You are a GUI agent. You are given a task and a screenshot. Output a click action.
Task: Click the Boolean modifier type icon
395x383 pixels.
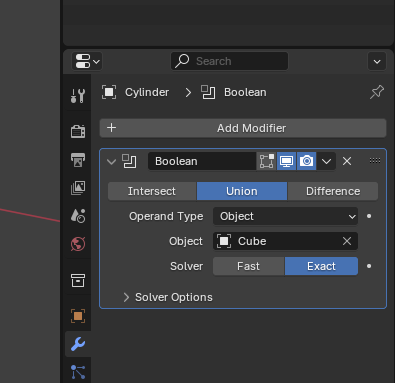pyautogui.click(x=129, y=161)
